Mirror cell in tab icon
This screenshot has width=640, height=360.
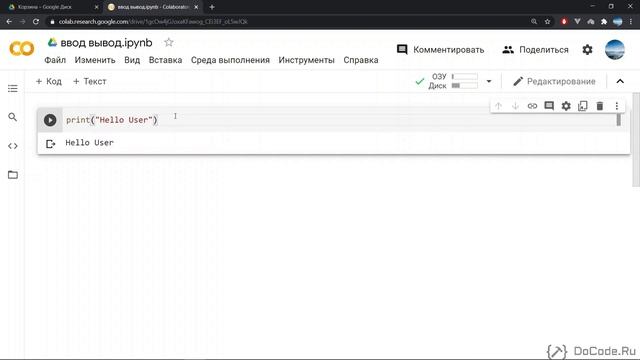pos(583,106)
